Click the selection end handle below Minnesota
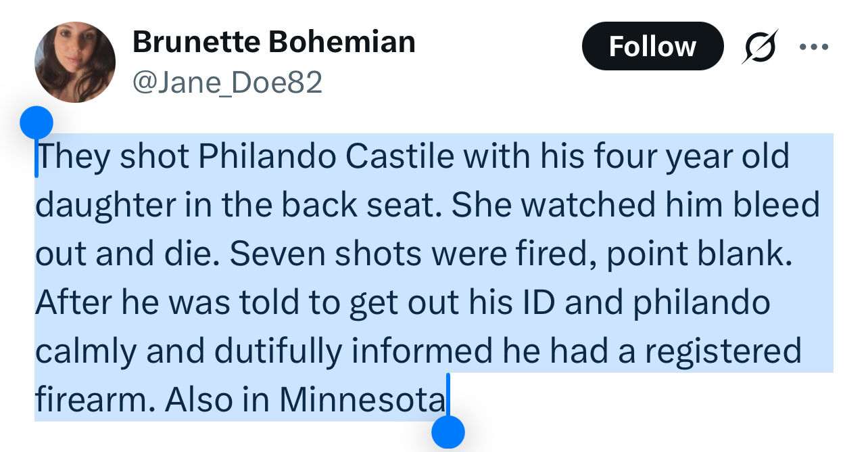Viewport: 868px width, 452px height. click(x=448, y=431)
